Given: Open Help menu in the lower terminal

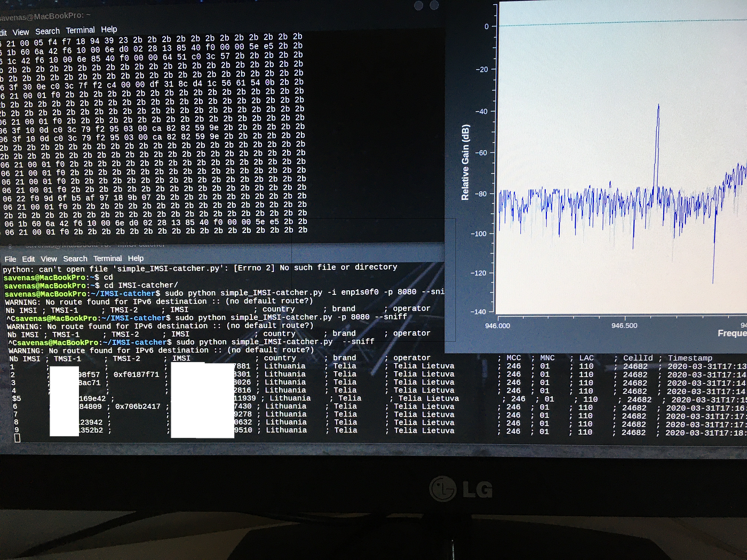Looking at the screenshot, I should point(136,258).
